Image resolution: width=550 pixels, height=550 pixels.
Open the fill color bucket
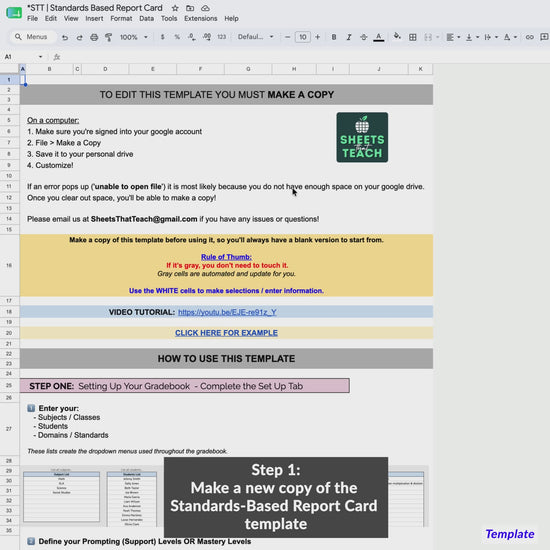click(x=397, y=36)
